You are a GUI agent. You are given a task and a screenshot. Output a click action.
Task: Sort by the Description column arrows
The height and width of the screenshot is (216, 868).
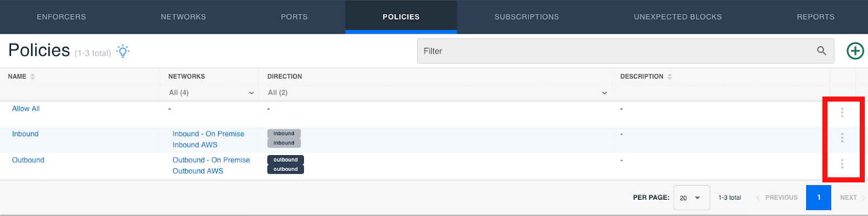(x=670, y=77)
